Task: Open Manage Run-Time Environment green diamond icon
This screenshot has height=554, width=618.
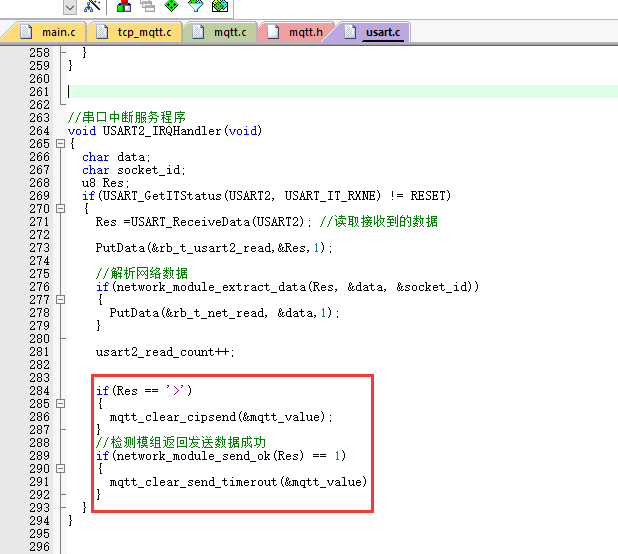Action: click(x=172, y=6)
